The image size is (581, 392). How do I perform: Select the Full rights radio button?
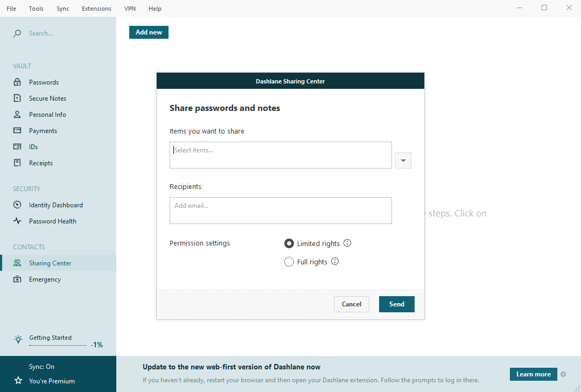(x=289, y=262)
